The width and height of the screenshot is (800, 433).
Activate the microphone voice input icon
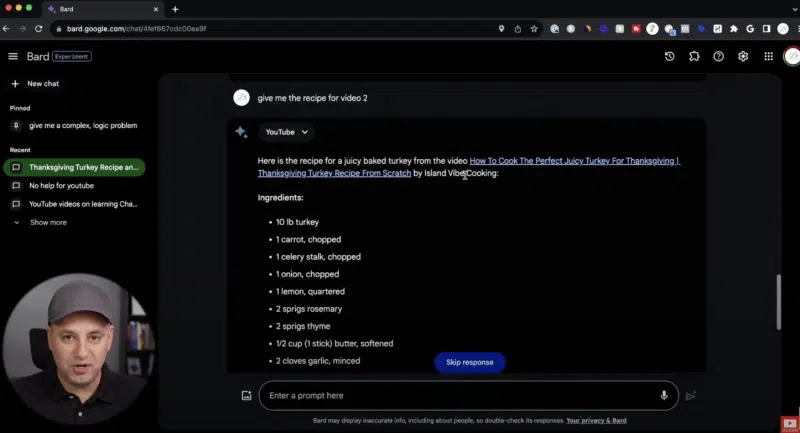click(664, 395)
